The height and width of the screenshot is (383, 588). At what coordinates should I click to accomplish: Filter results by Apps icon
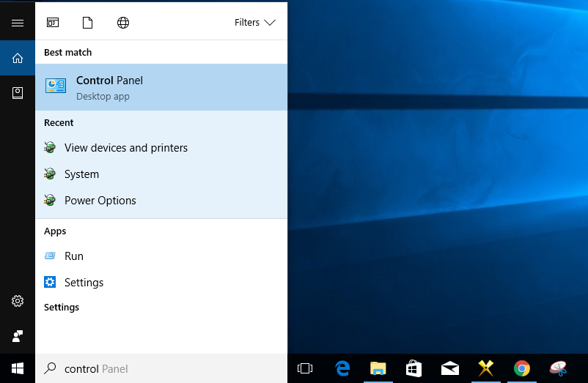click(53, 23)
